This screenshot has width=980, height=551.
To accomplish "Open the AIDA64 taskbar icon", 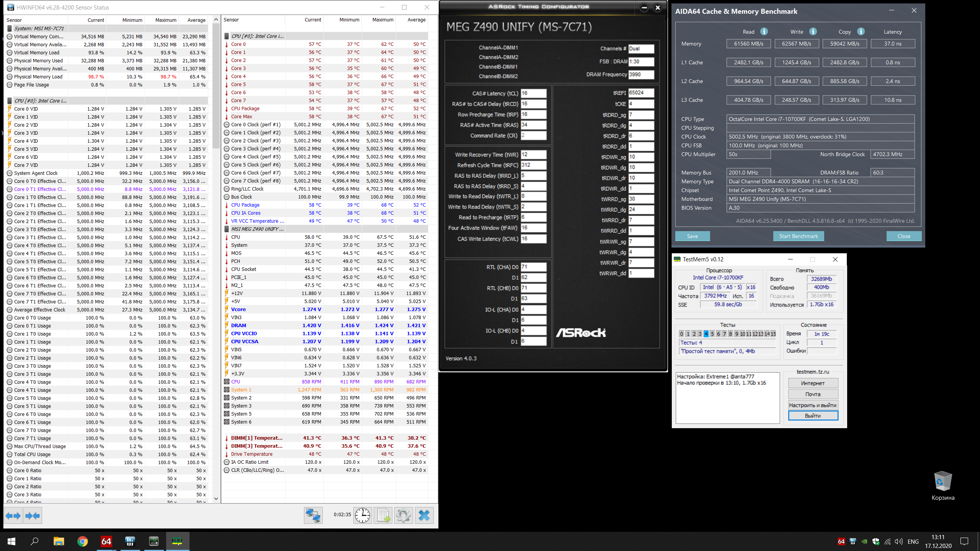I will coord(106,541).
